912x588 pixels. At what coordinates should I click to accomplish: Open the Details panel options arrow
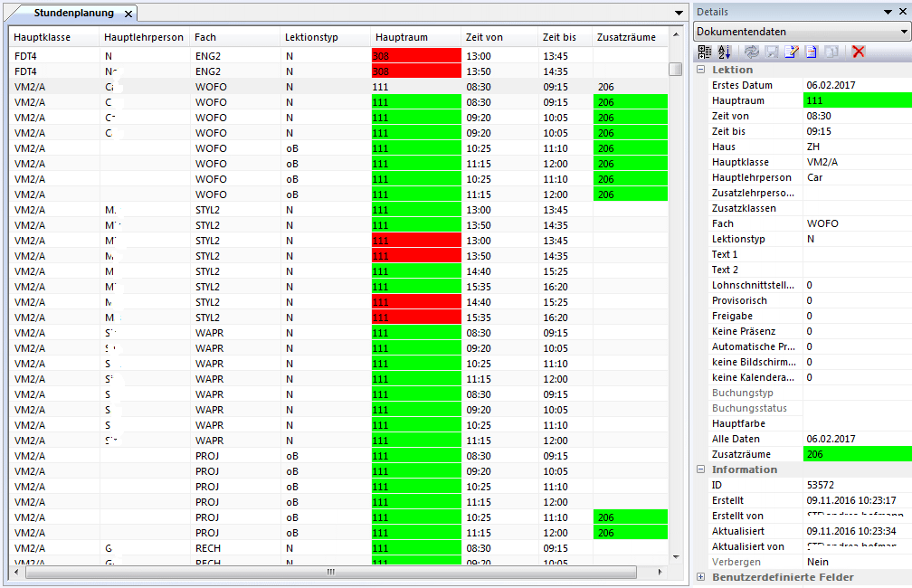click(887, 13)
